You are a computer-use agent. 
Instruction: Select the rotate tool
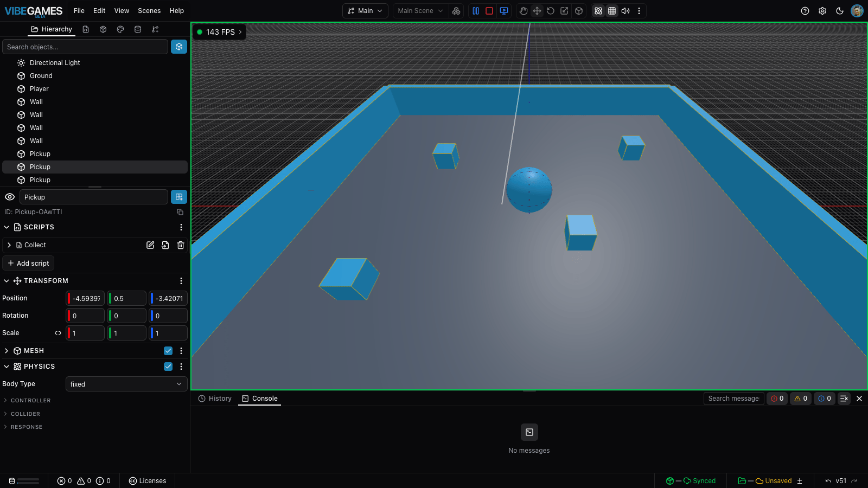(x=551, y=11)
